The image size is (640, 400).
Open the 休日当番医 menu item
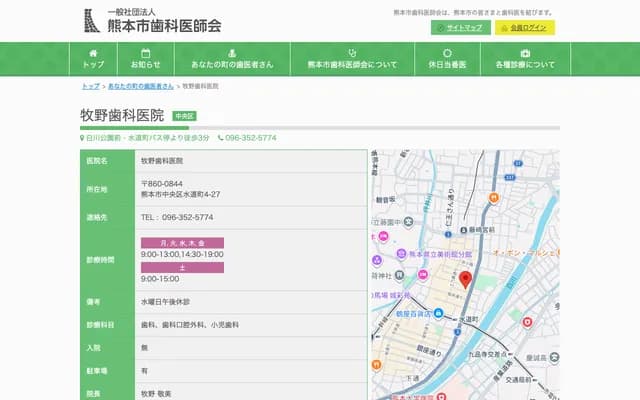(x=446, y=59)
